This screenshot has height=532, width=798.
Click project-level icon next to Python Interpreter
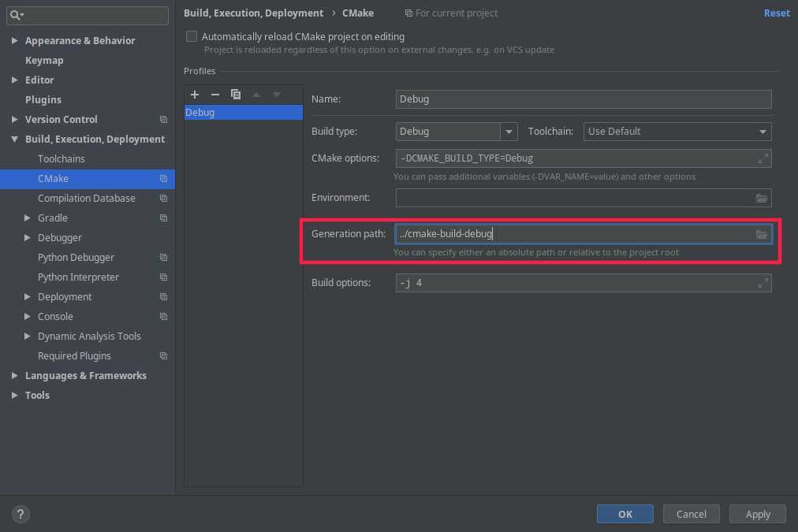pos(163,277)
